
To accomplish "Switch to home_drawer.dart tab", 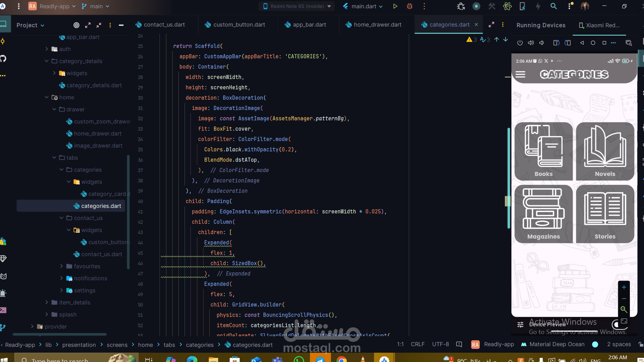I will pos(373,25).
